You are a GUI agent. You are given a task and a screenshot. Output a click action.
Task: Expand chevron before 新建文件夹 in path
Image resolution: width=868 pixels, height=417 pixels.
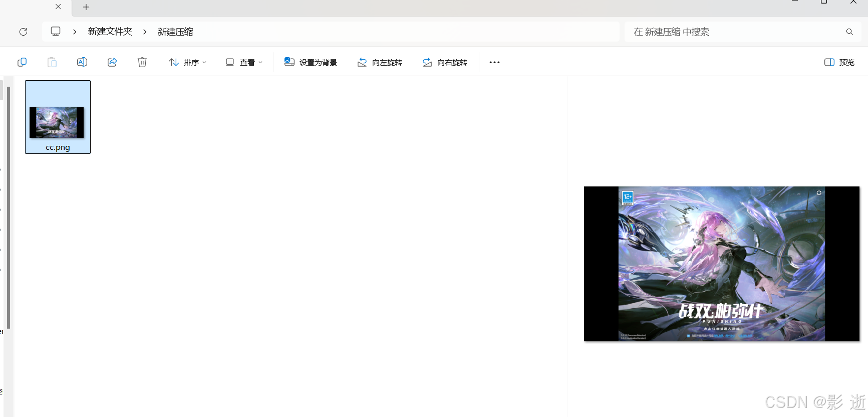75,32
